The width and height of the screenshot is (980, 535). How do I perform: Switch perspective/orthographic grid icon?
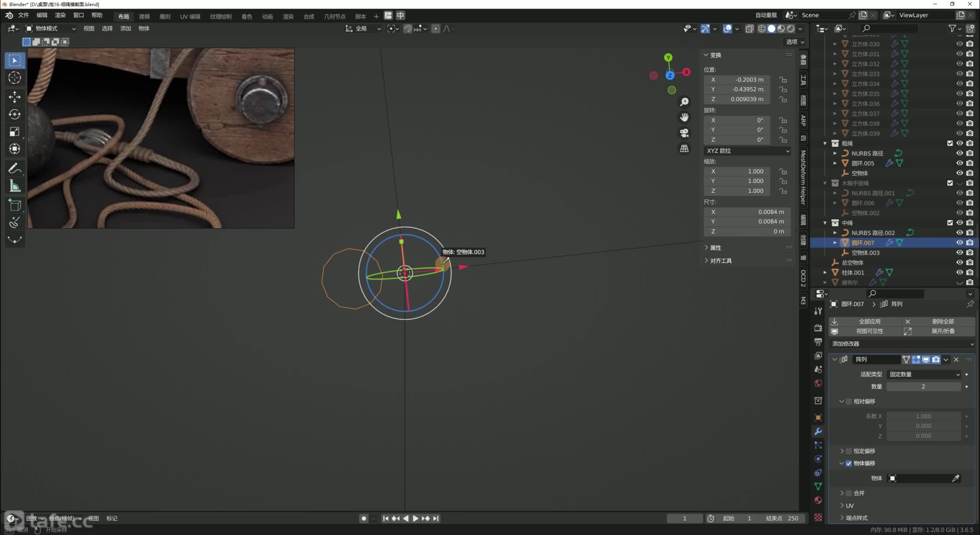tap(684, 148)
